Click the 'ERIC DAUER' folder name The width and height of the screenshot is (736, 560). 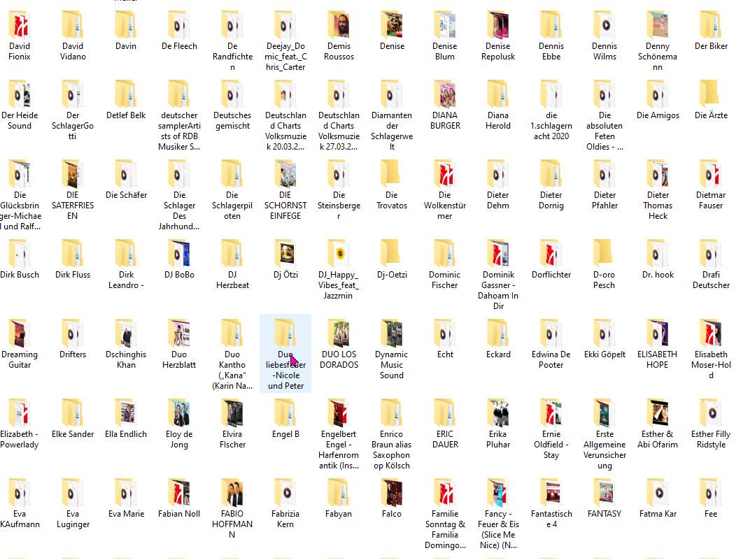(x=445, y=439)
